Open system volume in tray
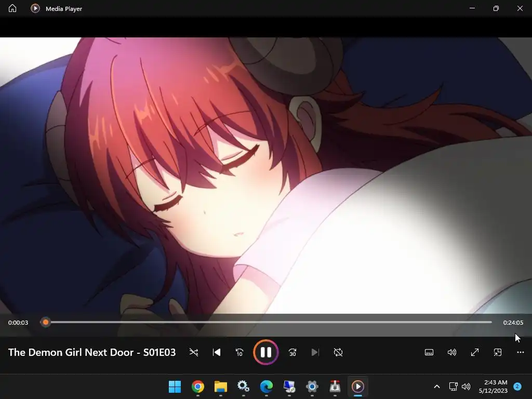This screenshot has height=399, width=532. [466, 387]
